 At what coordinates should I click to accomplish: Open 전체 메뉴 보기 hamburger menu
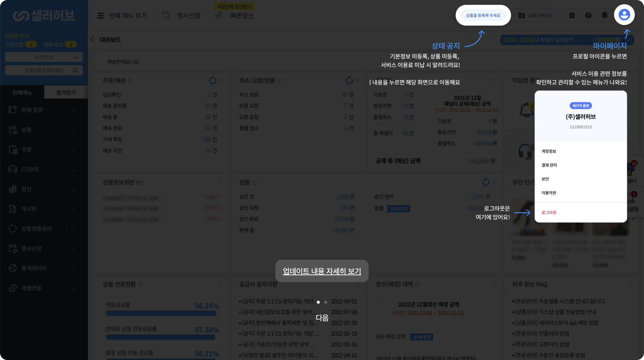pyautogui.click(x=101, y=16)
